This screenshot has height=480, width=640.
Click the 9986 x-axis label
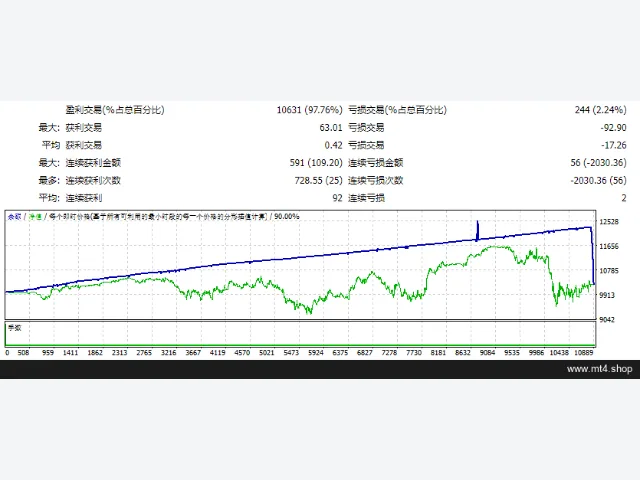click(x=536, y=353)
